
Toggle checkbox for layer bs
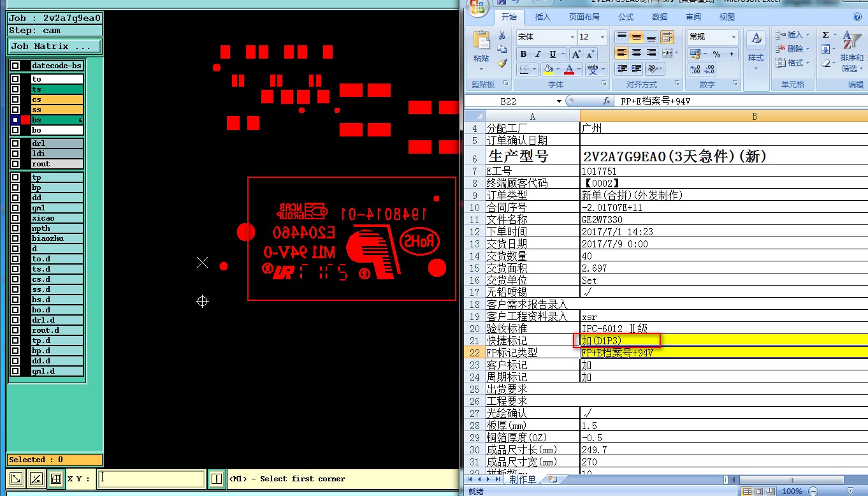(15, 120)
